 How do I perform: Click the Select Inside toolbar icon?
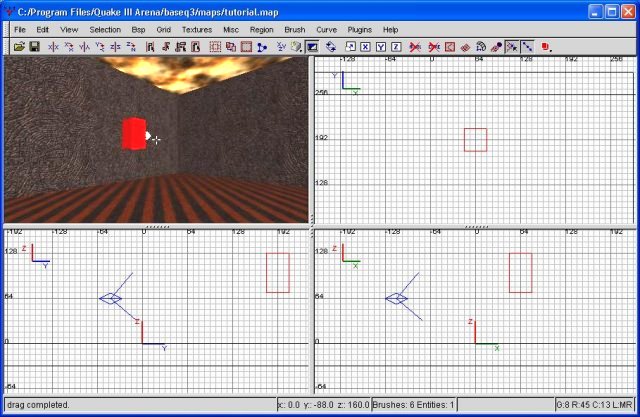tap(196, 47)
